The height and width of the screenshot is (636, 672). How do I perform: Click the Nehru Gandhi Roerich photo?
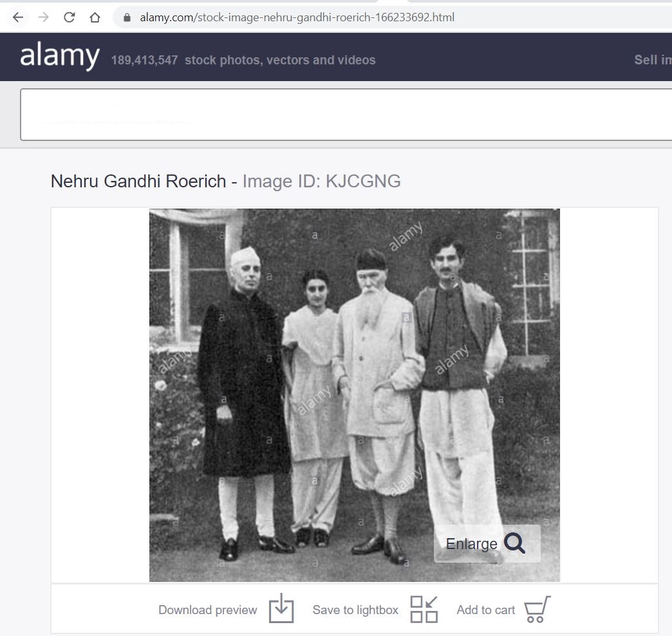click(355, 395)
